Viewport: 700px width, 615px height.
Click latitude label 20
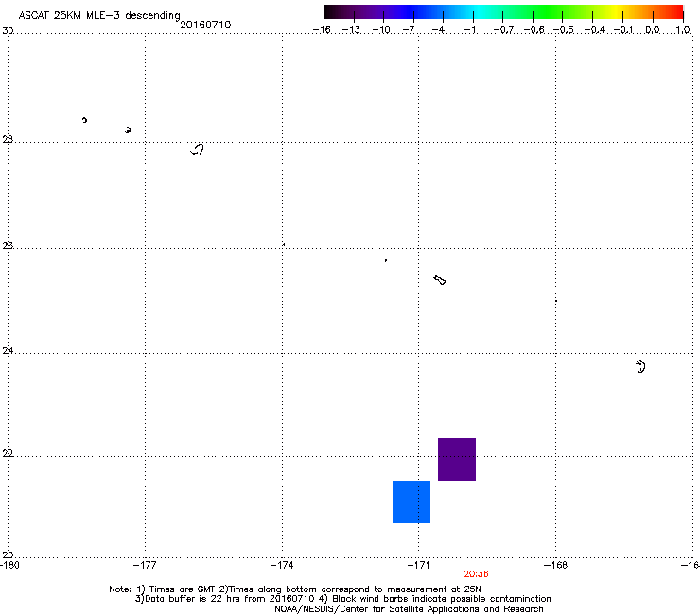point(8,555)
